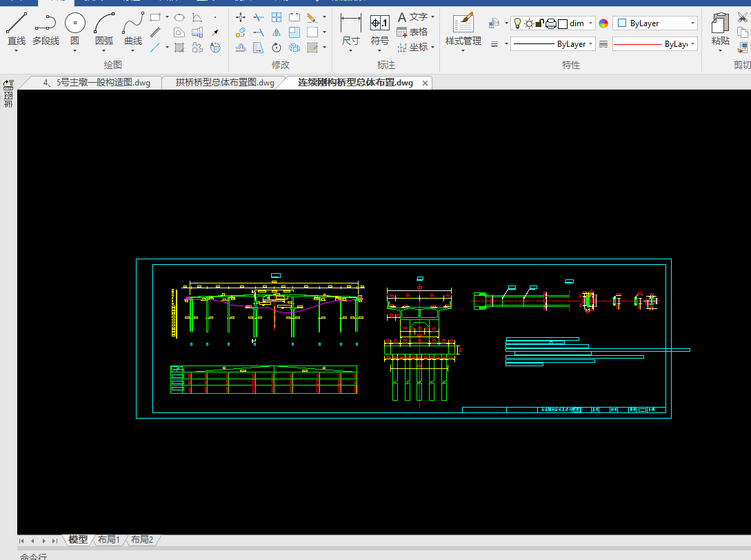The height and width of the screenshot is (560, 751).
Task: Pick the rectangle drawing tool
Action: (155, 18)
